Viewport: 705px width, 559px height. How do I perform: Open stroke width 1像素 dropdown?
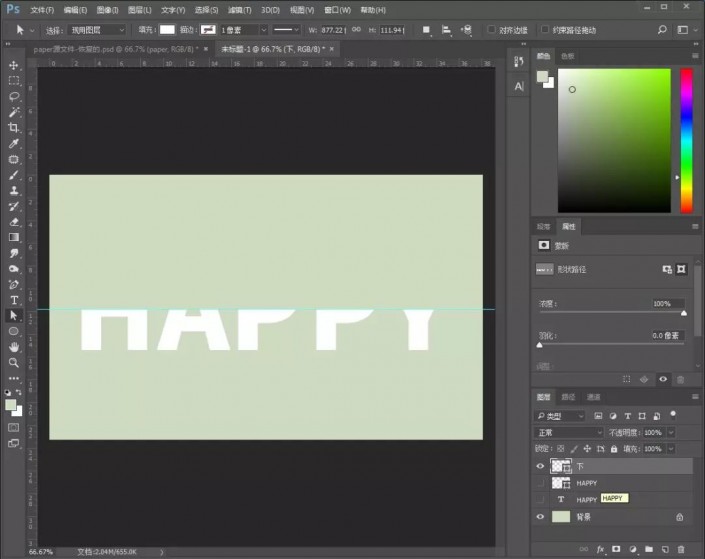tap(264, 30)
